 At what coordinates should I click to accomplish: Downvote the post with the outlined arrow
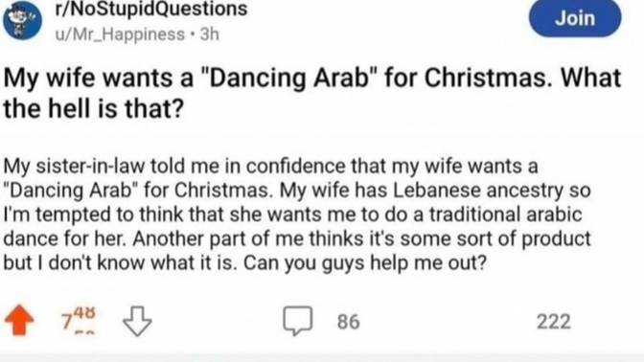[x=137, y=321]
